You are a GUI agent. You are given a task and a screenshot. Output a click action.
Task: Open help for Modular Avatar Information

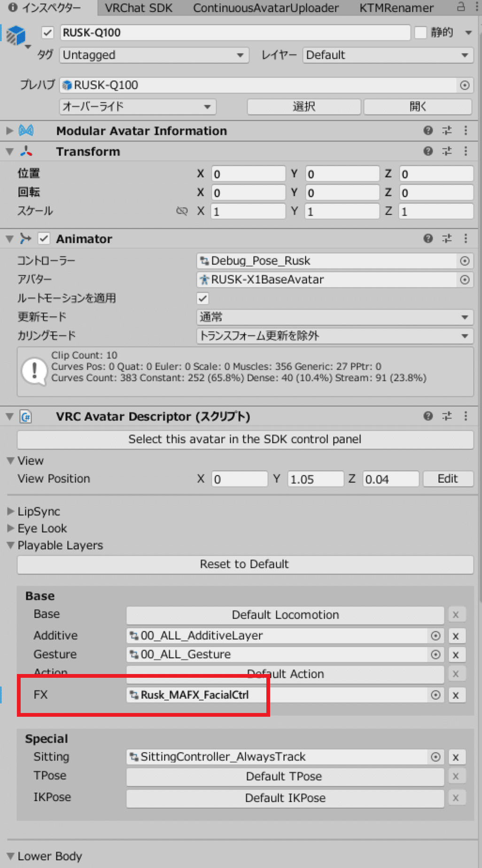pos(428,131)
